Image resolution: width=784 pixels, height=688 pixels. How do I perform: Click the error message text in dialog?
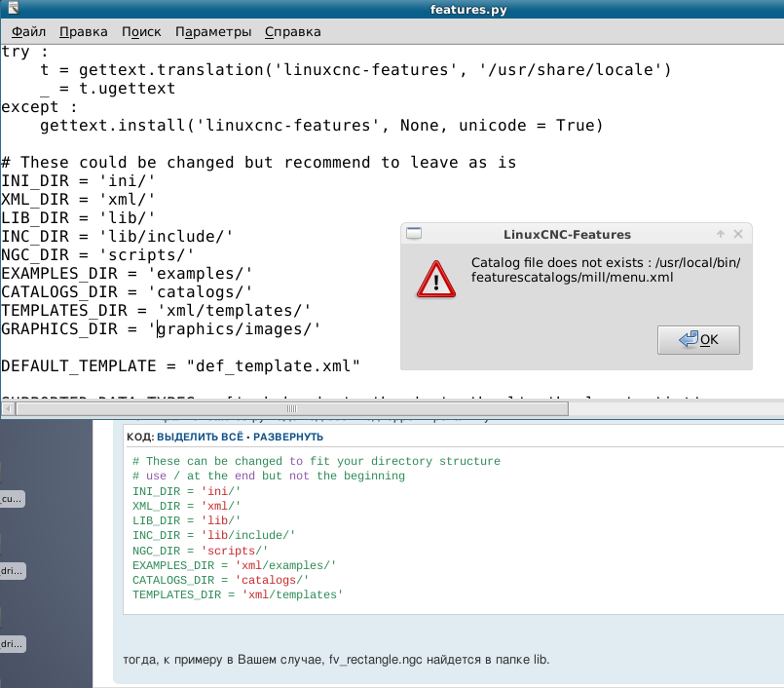pyautogui.click(x=606, y=270)
